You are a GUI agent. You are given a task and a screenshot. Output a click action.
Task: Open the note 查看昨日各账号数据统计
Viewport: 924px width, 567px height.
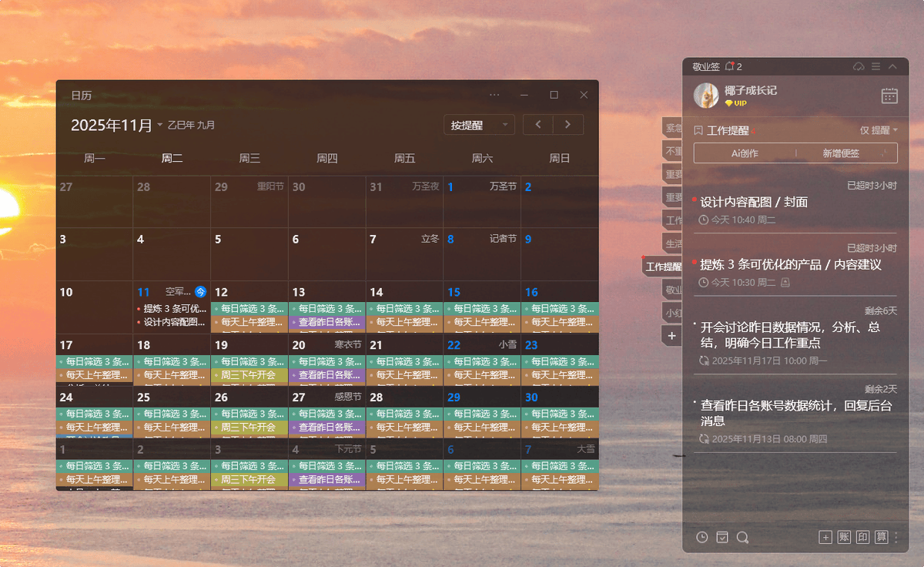pyautogui.click(x=795, y=414)
